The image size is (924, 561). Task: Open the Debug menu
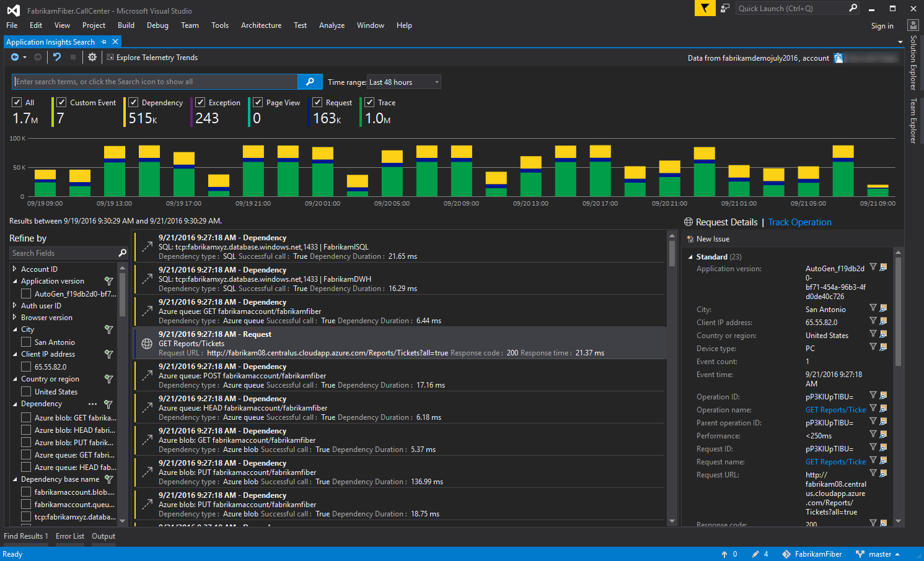click(157, 25)
